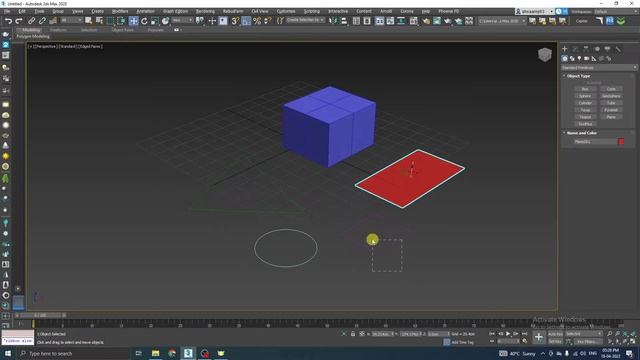The image size is (640, 360).
Task: Switch to the Object Paint ribbon tab
Action: point(122,30)
